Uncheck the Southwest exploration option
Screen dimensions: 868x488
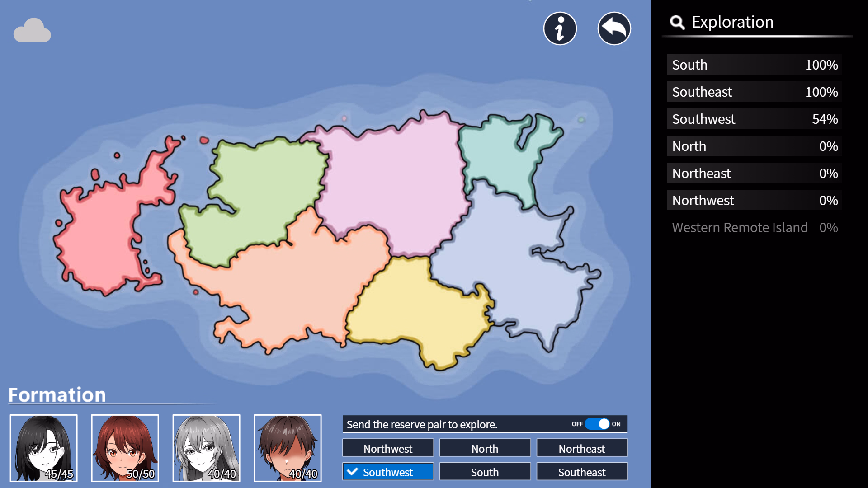388,472
